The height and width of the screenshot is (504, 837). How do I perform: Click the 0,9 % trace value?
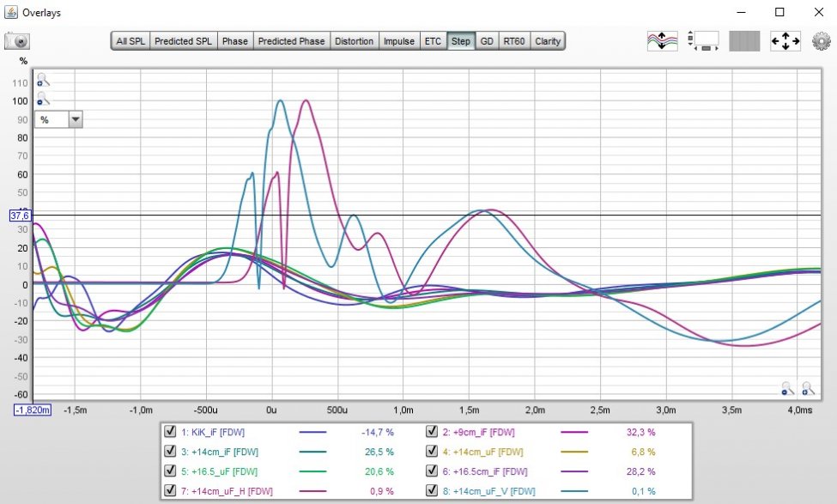tap(382, 491)
